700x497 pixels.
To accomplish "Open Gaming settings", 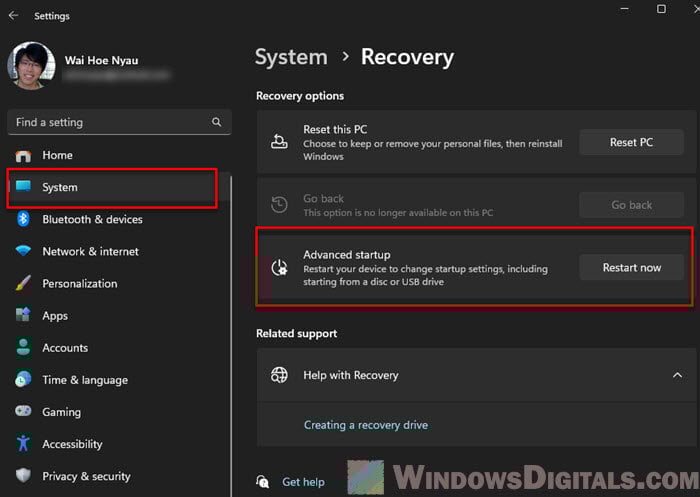I will (119, 412).
